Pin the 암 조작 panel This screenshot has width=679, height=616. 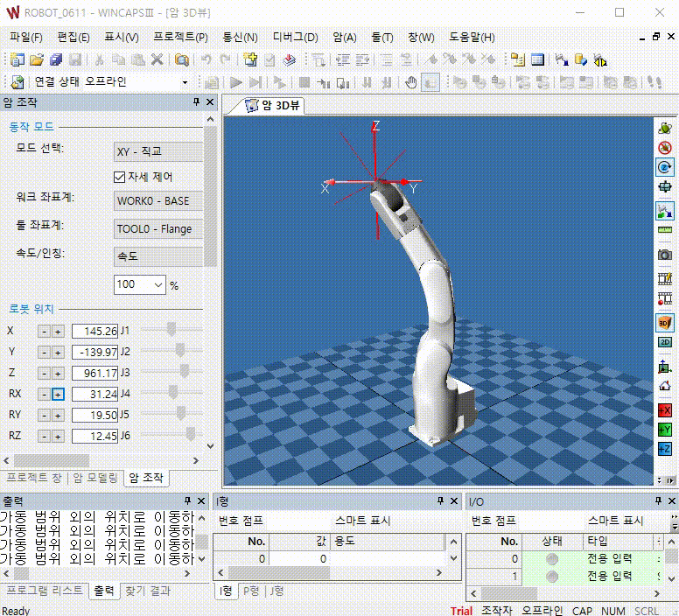(x=196, y=101)
